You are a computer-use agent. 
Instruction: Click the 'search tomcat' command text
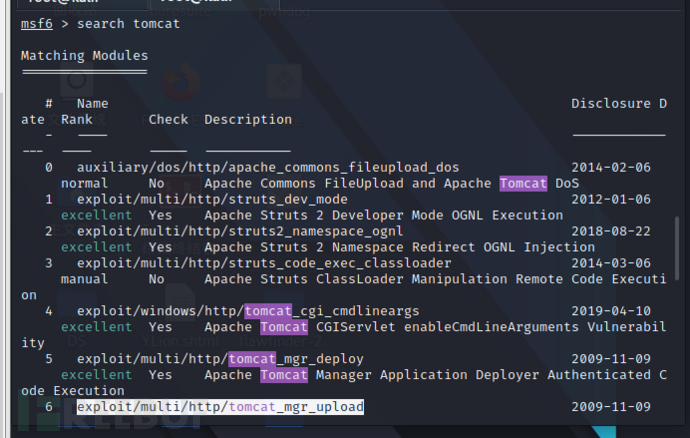tap(128, 23)
